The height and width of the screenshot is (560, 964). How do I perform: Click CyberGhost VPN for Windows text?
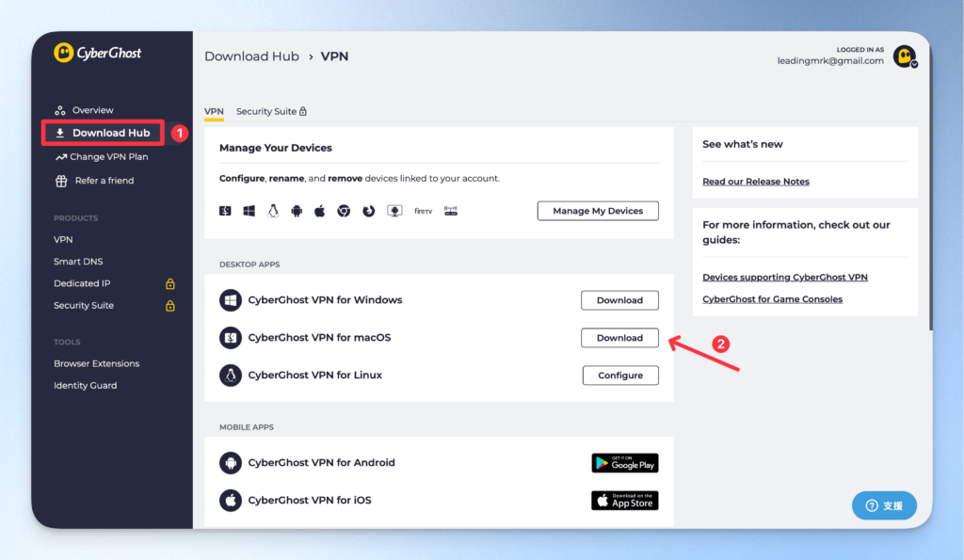pos(325,300)
